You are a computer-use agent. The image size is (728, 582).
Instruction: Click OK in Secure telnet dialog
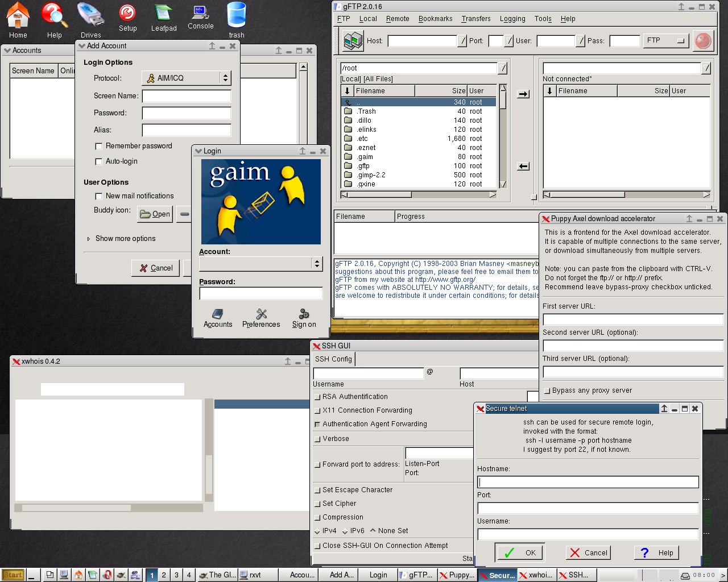pos(520,552)
